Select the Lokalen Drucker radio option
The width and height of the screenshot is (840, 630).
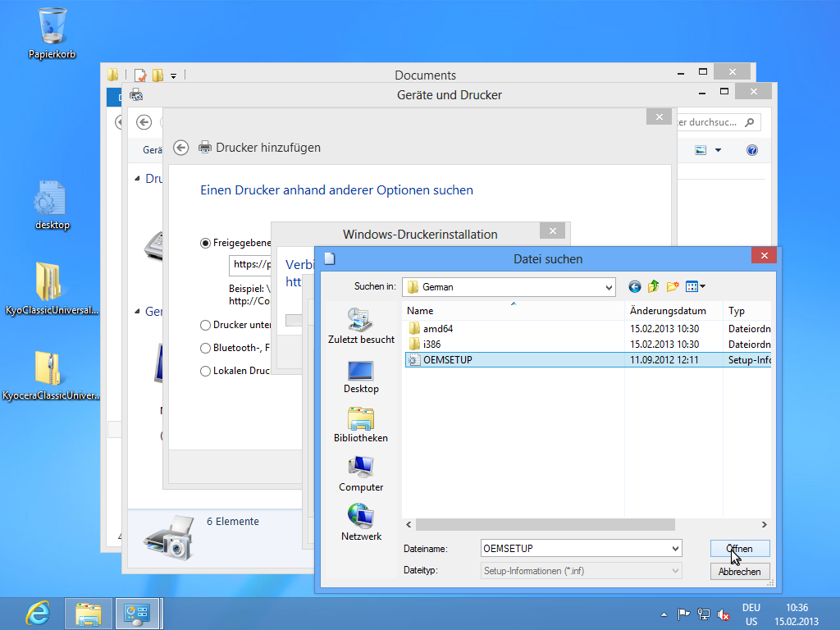point(205,372)
